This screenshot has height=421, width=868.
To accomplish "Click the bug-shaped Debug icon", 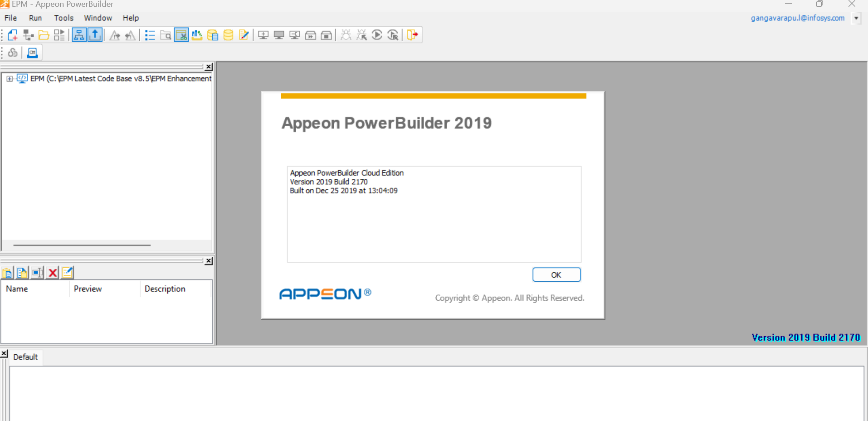I will [346, 35].
